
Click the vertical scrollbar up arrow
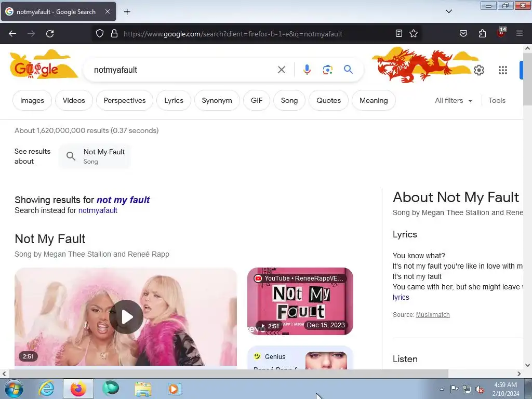[x=527, y=48]
